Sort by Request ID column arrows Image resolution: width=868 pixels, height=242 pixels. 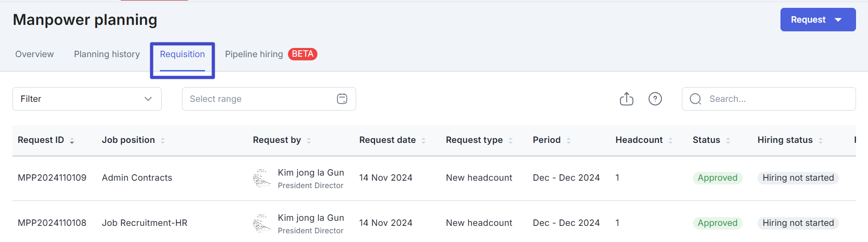pyautogui.click(x=72, y=141)
